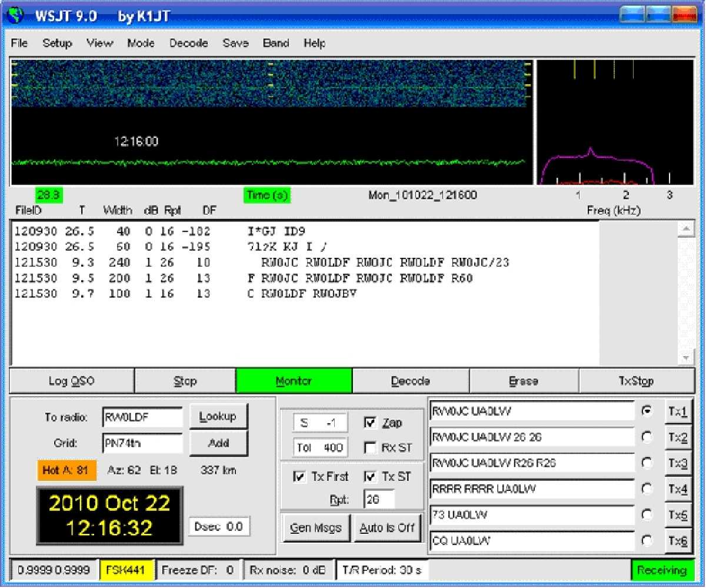Click the green Time (s) label

click(x=267, y=195)
